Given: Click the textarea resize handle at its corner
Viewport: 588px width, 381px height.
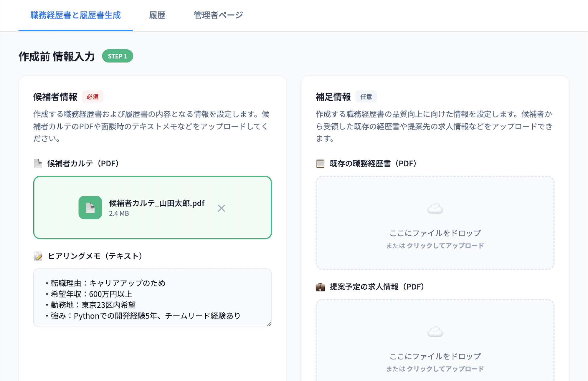Looking at the screenshot, I should point(269,324).
